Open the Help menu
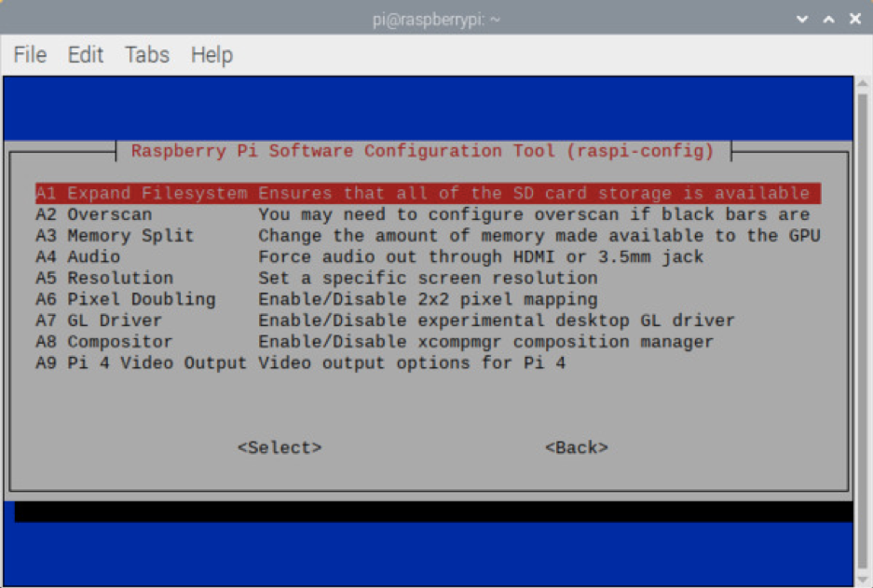 [211, 55]
